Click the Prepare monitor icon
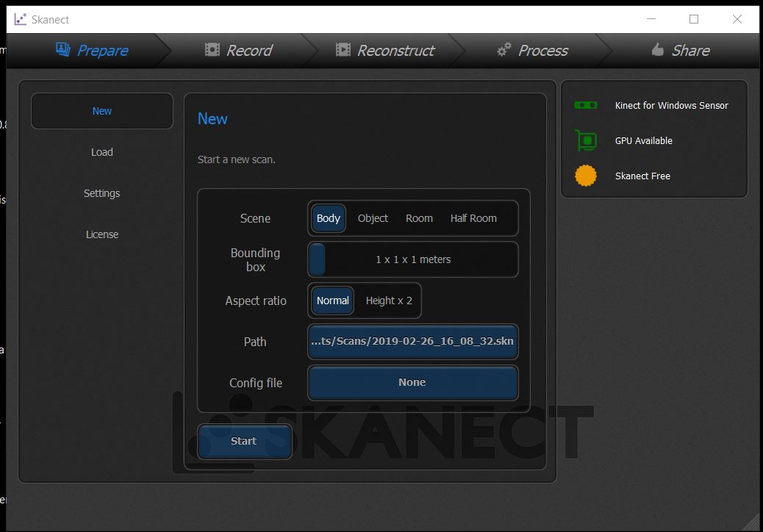763x532 pixels. click(x=62, y=49)
